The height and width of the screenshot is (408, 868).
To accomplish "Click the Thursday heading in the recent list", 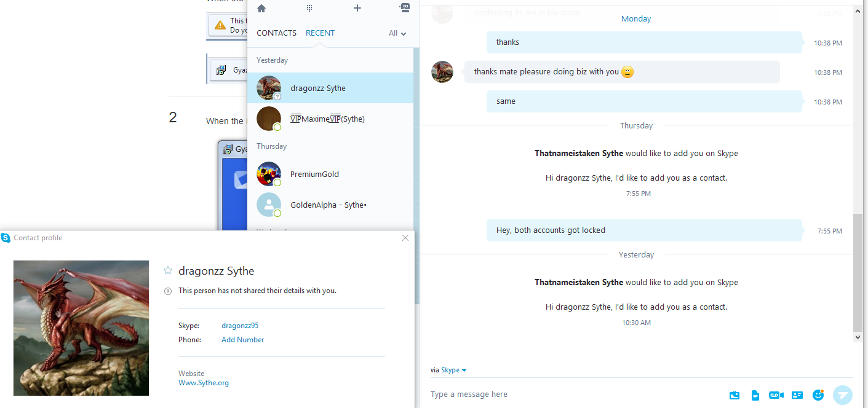I will [x=271, y=146].
